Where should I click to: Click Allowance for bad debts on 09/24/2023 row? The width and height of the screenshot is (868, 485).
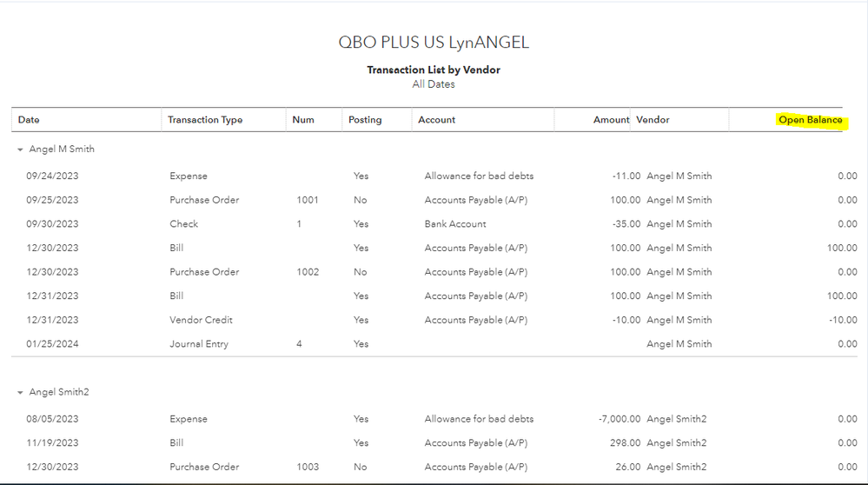pos(479,176)
